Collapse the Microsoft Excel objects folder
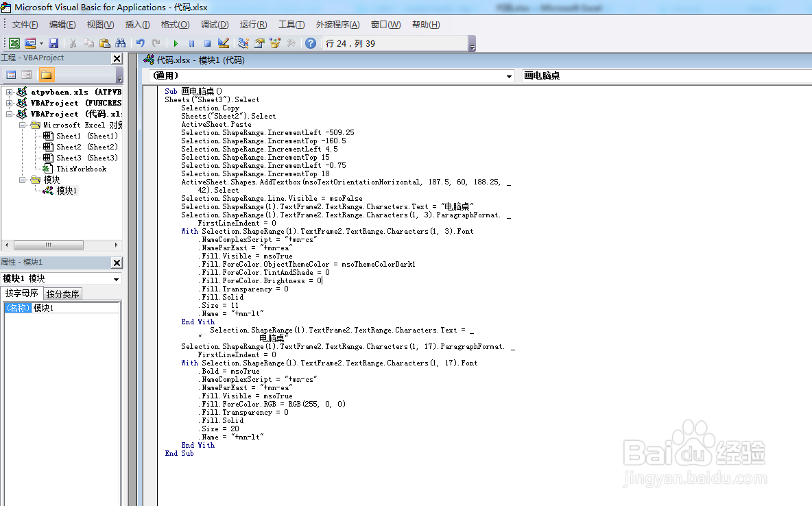 [22, 125]
